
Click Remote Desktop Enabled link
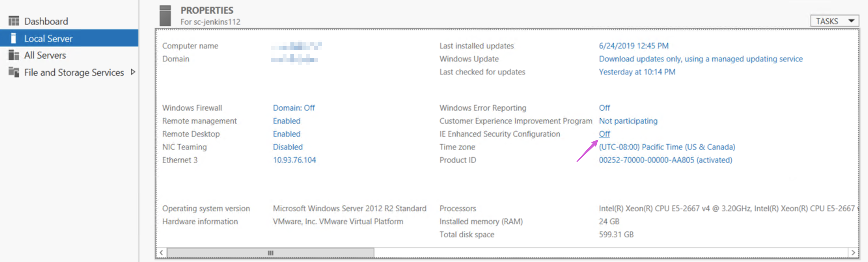coord(287,134)
